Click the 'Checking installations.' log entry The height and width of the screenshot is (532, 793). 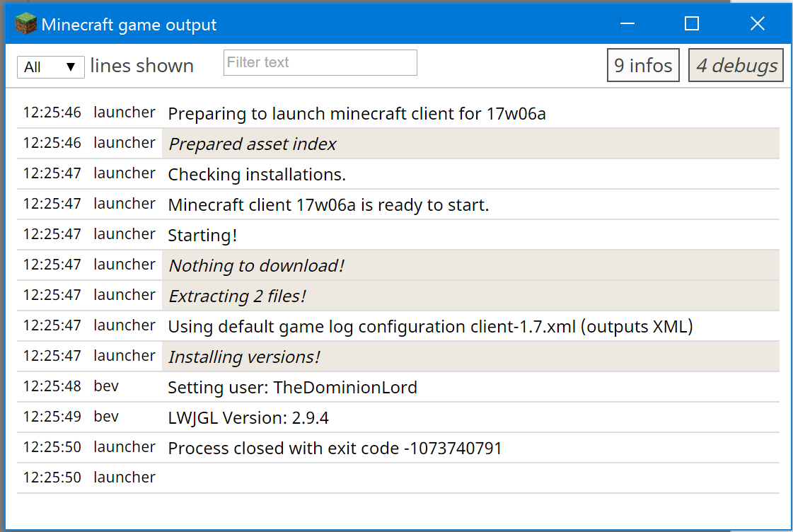[x=257, y=174]
